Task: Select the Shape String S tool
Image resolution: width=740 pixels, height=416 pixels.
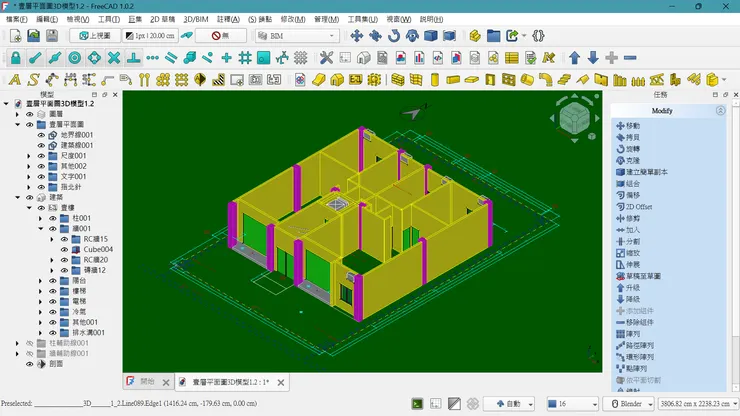Action: click(x=33, y=80)
